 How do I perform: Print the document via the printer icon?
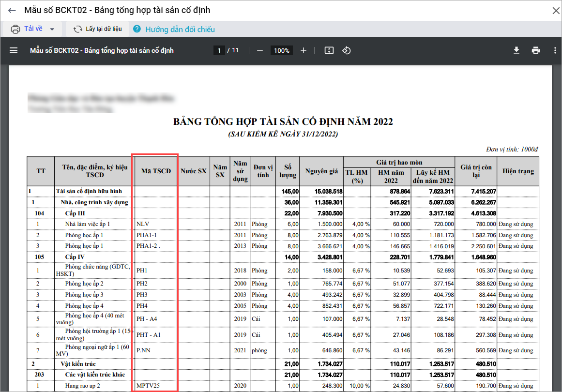click(x=535, y=50)
